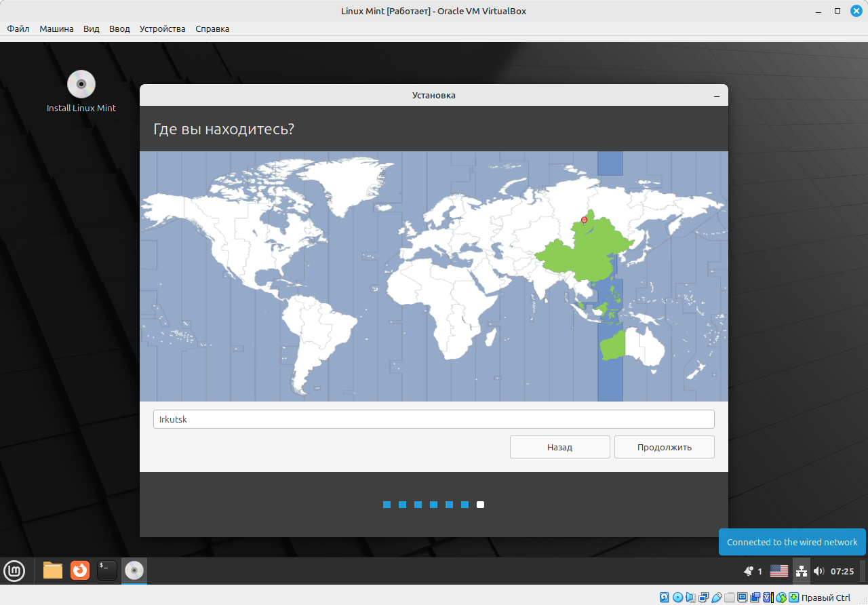Image resolution: width=868 pixels, height=605 pixels.
Task: Open the Install Linux Mint desktop icon
Action: [x=81, y=91]
